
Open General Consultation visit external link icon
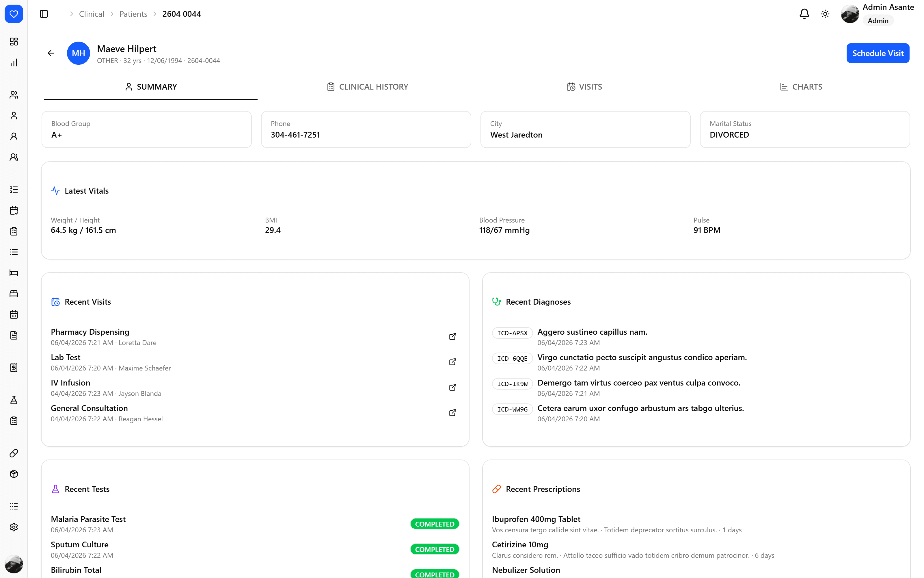pos(452,413)
